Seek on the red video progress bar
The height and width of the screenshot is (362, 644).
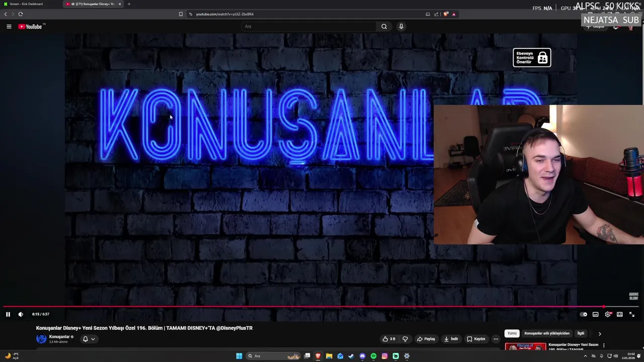tap(322, 306)
